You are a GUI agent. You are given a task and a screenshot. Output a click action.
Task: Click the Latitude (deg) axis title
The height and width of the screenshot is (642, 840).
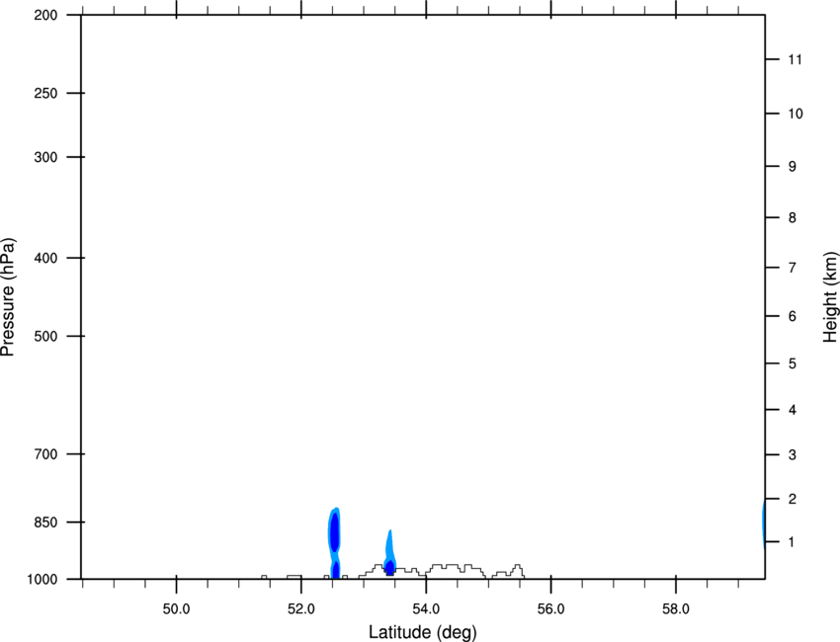click(422, 632)
